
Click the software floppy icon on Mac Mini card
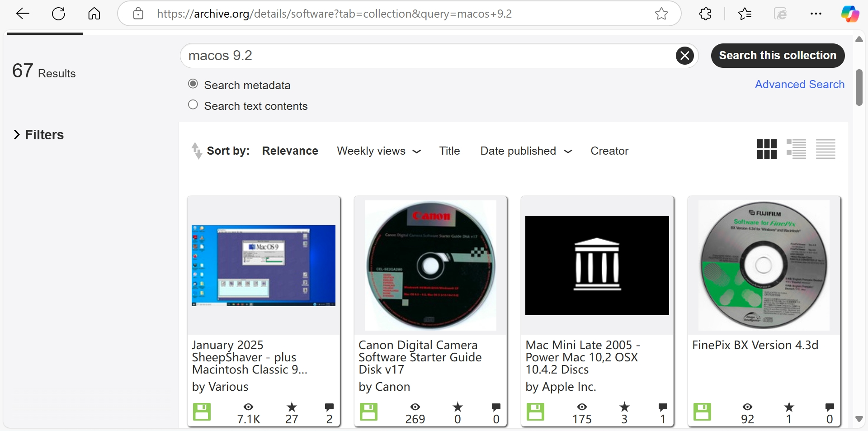(535, 412)
